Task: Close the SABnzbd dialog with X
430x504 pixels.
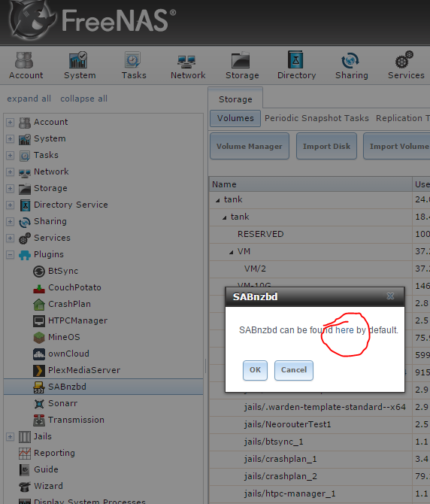Action: click(390, 296)
